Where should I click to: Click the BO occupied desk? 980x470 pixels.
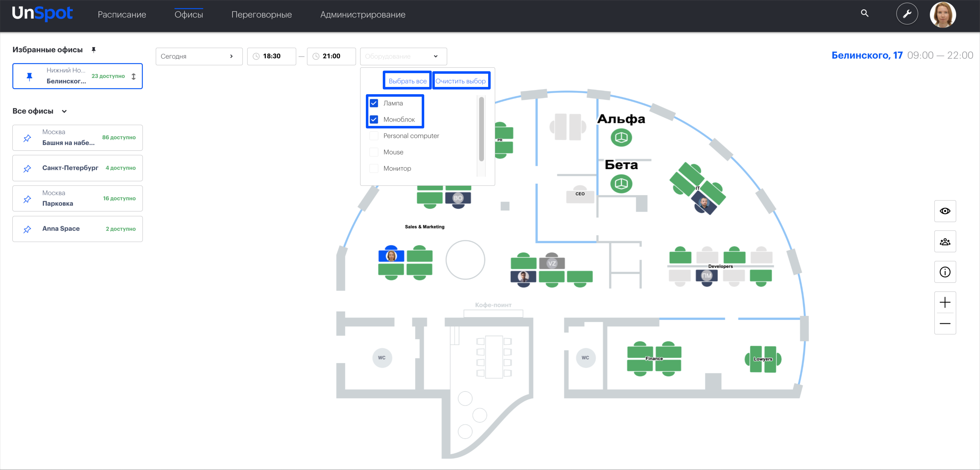458,199
